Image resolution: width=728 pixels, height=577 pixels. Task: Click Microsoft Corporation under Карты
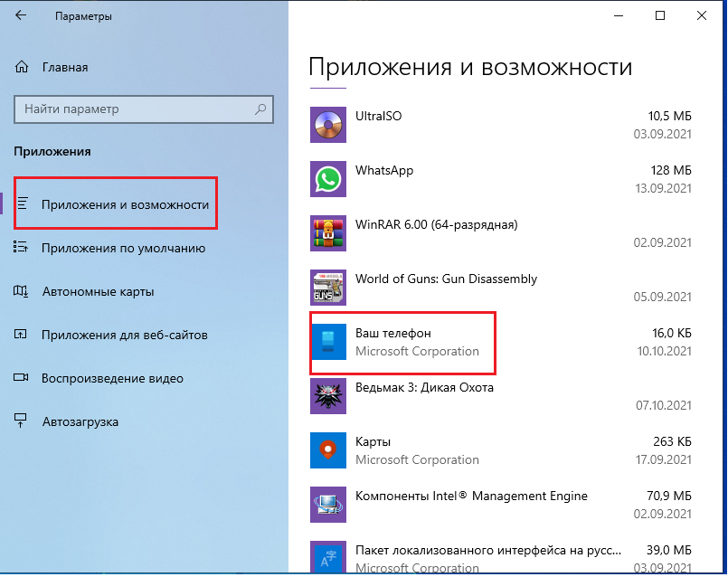coord(417,460)
